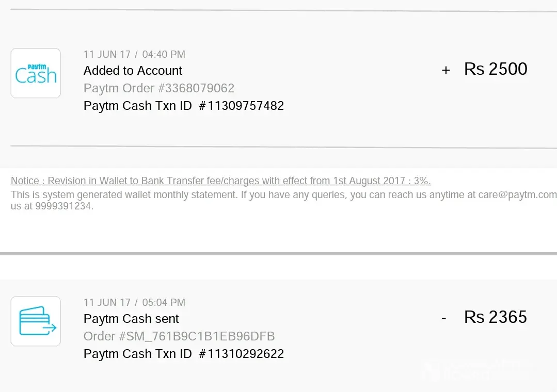Open the Wallet to Bank Transfer fee notice

[x=220, y=181]
